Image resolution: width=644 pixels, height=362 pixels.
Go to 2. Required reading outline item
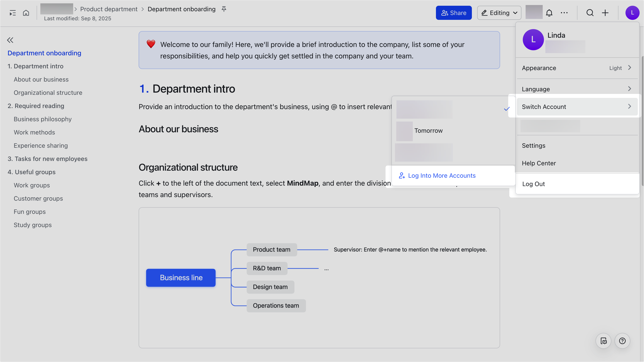click(36, 106)
